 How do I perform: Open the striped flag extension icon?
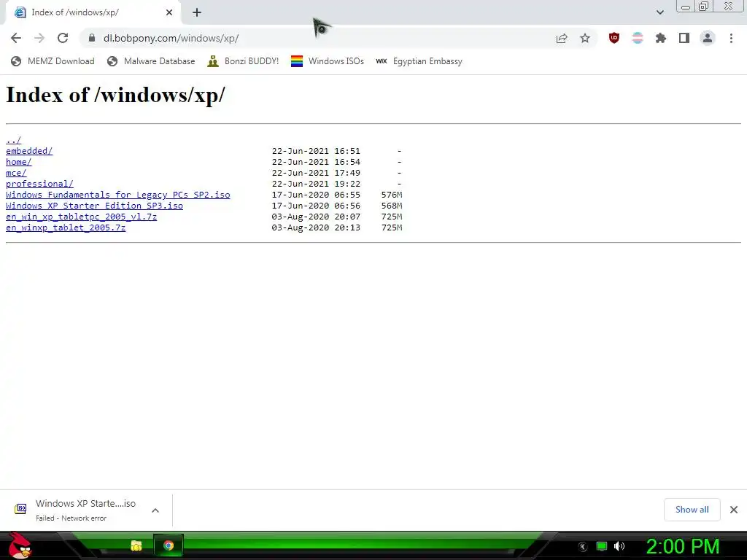pyautogui.click(x=638, y=38)
